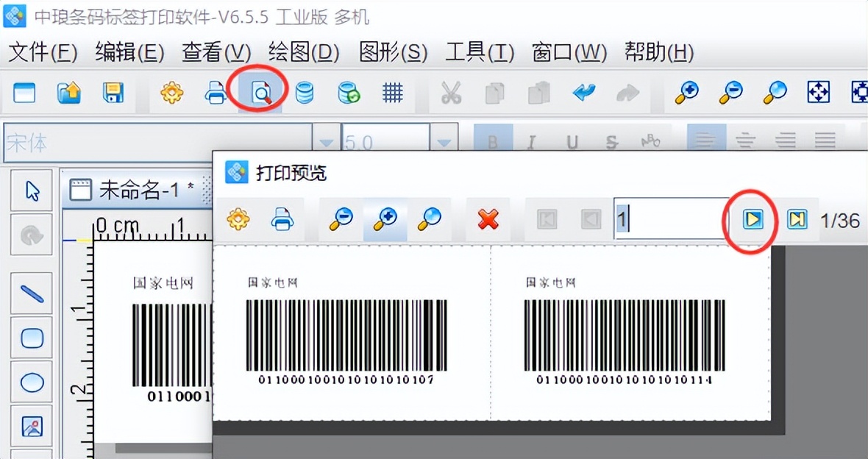Select the ellipse drawing tool

coord(32,382)
